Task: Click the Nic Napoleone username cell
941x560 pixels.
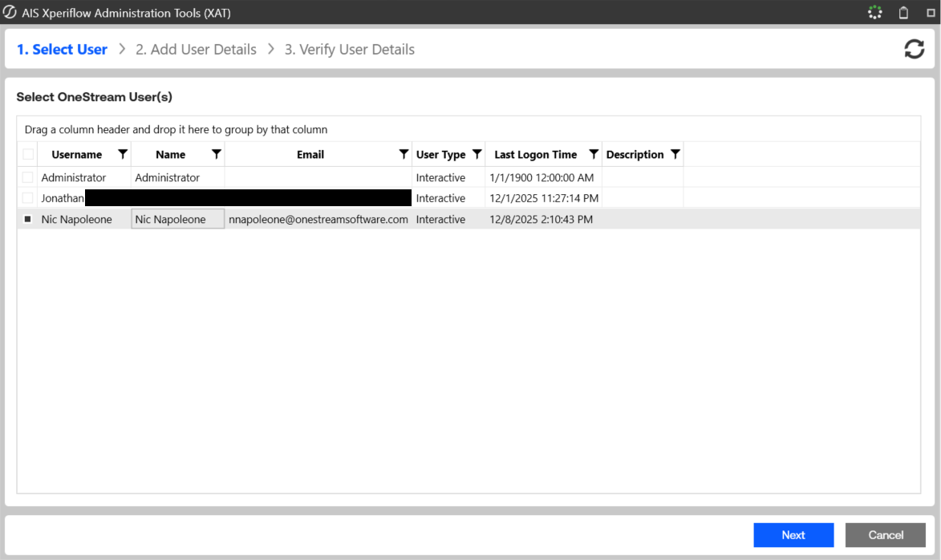Action: (x=84, y=219)
